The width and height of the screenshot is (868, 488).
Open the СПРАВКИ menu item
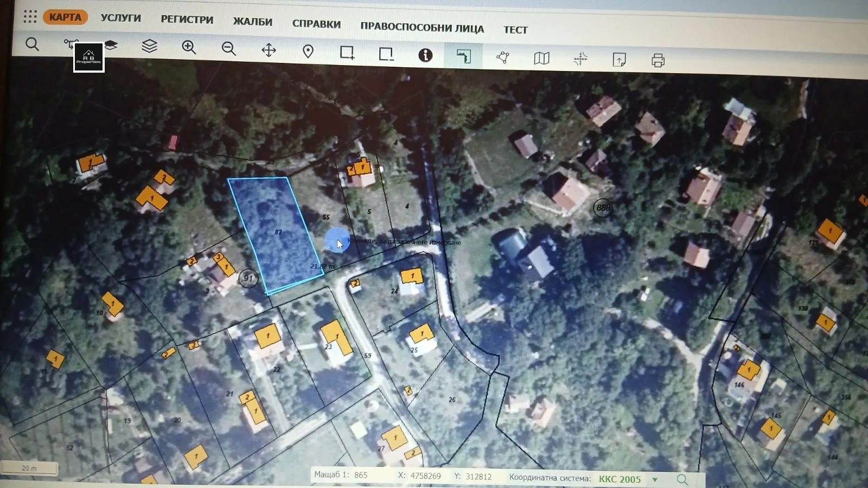pos(316,24)
